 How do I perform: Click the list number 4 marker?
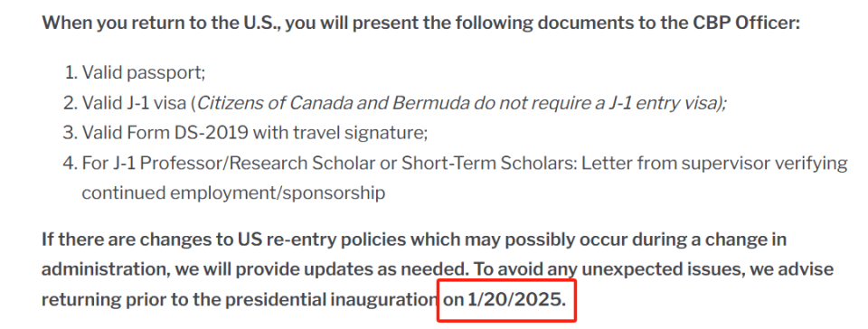(x=71, y=163)
